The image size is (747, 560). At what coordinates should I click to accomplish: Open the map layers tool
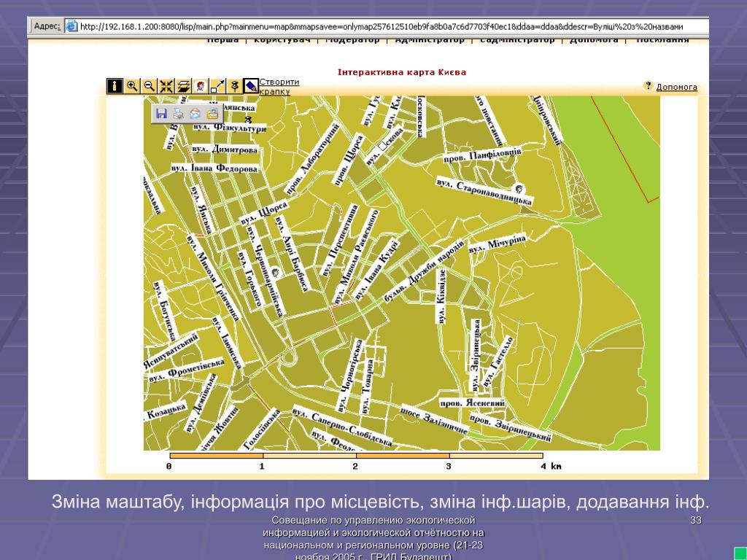[183, 86]
